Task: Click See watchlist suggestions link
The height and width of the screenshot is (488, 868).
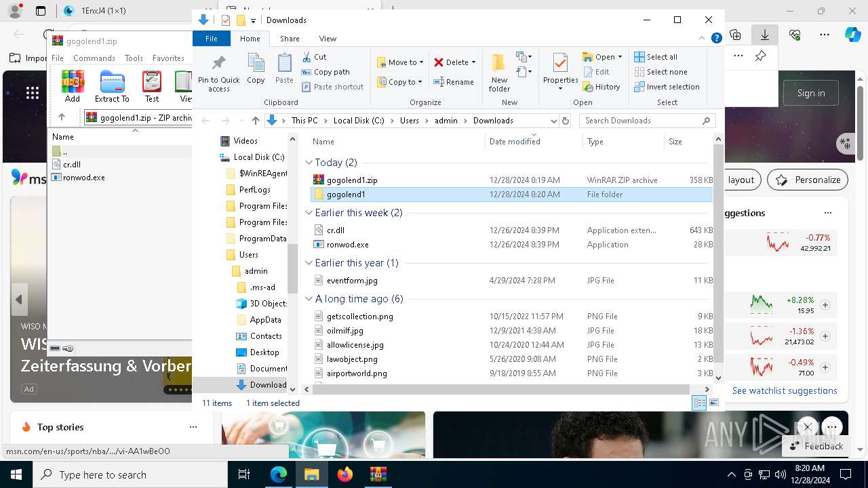Action: [x=785, y=390]
